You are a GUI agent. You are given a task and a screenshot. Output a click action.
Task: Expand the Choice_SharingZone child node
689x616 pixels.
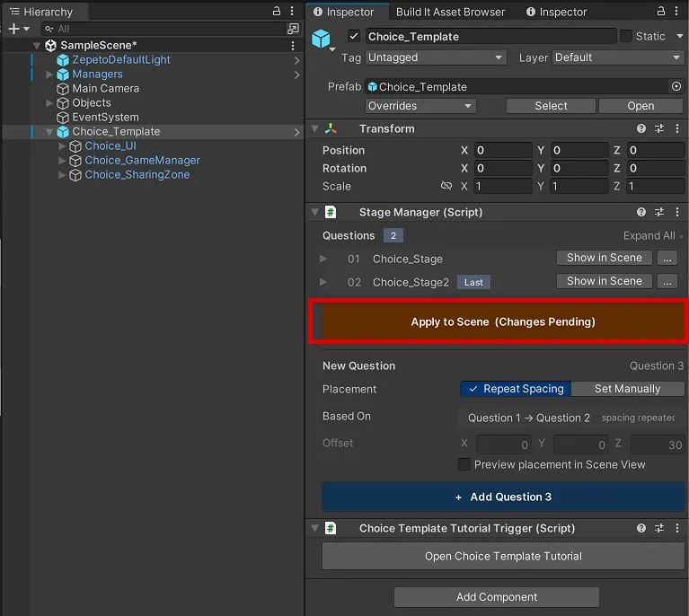[x=62, y=175]
